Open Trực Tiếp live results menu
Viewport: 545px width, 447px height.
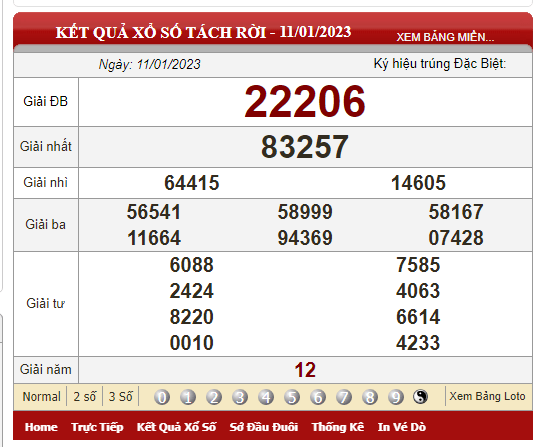(x=97, y=427)
